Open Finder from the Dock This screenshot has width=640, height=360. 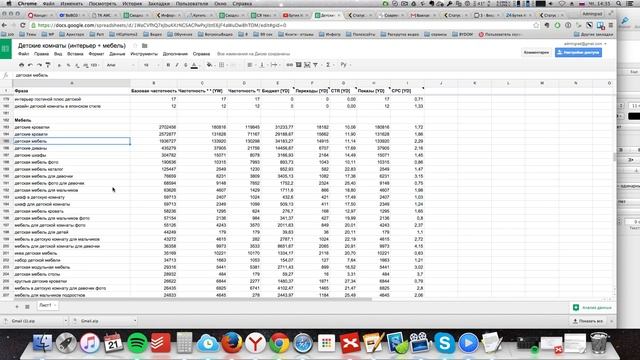(x=42, y=343)
